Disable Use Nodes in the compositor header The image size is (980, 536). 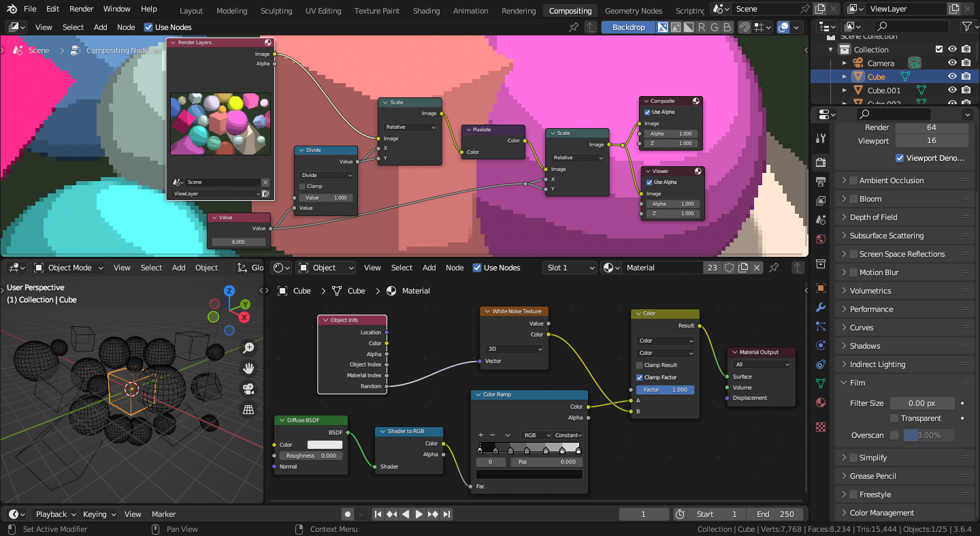coord(149,27)
